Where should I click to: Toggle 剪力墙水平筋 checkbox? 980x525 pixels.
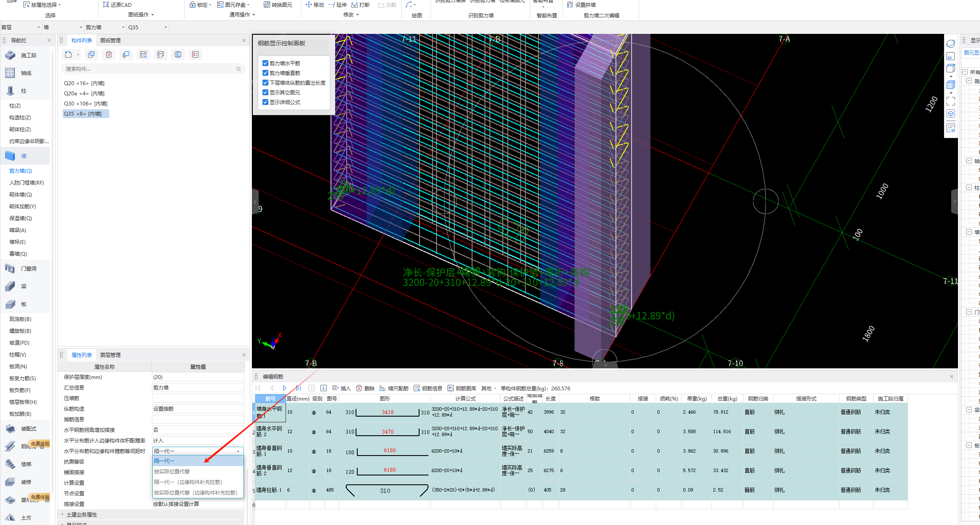pos(265,63)
